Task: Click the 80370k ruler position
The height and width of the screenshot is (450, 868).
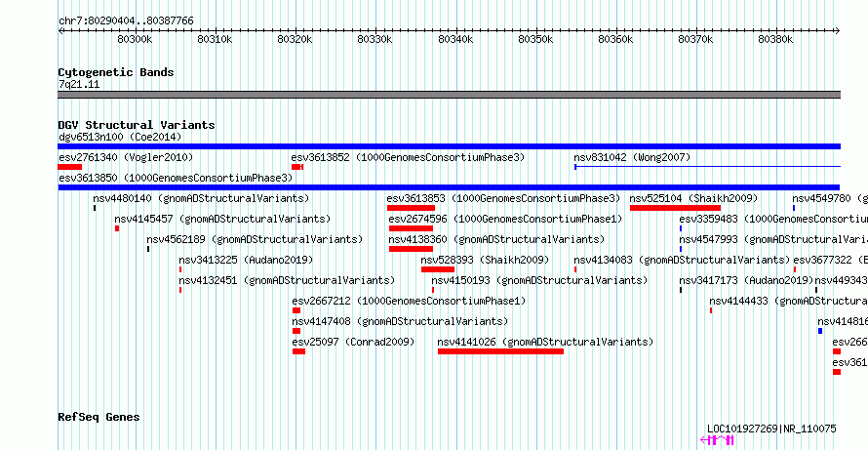Action: click(696, 39)
